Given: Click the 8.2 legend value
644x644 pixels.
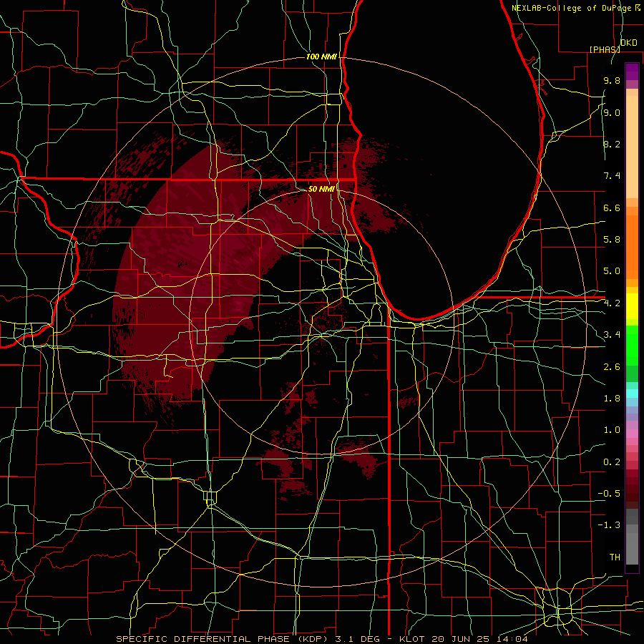Looking at the screenshot, I should (x=612, y=144).
